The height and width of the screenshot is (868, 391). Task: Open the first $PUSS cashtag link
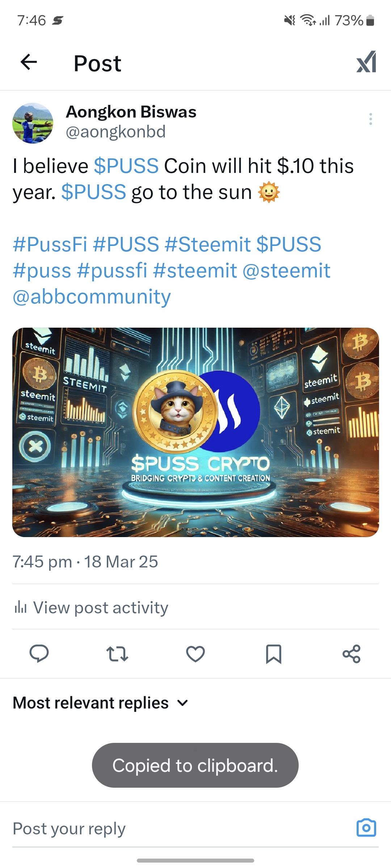[x=126, y=166]
